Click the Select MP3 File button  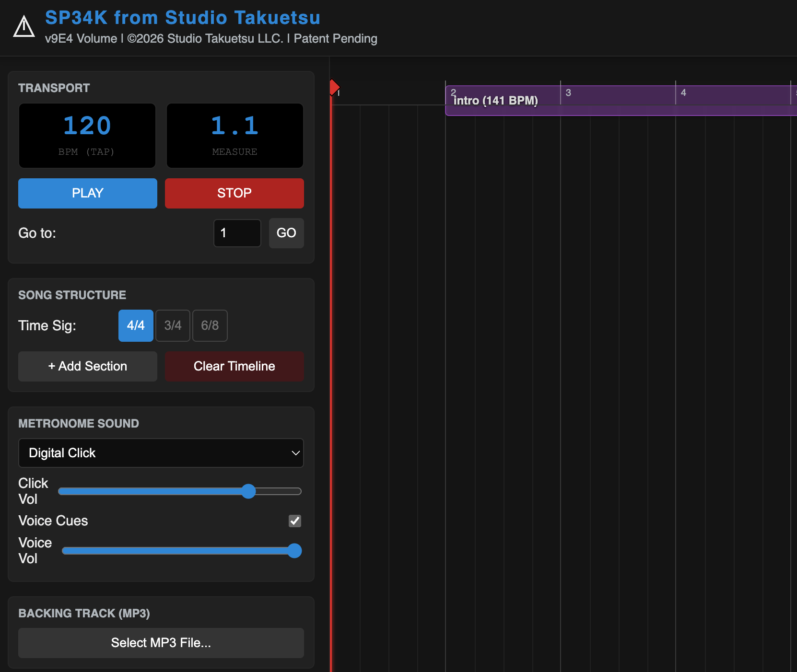pyautogui.click(x=161, y=643)
